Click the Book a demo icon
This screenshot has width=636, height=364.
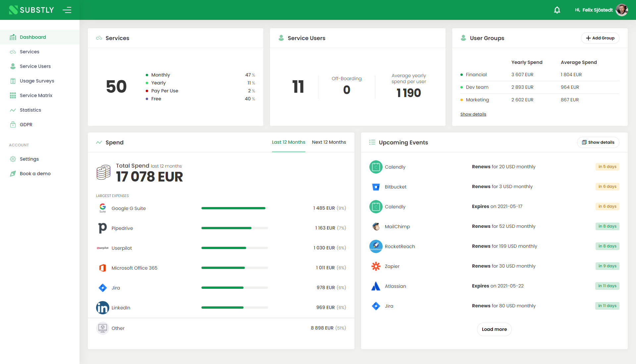pyautogui.click(x=13, y=174)
